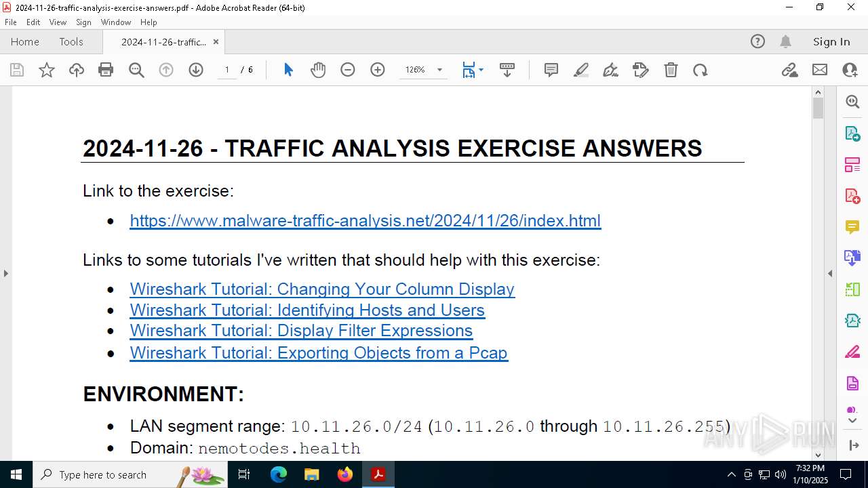Expand right pane with bottom arrow icon

click(852, 445)
